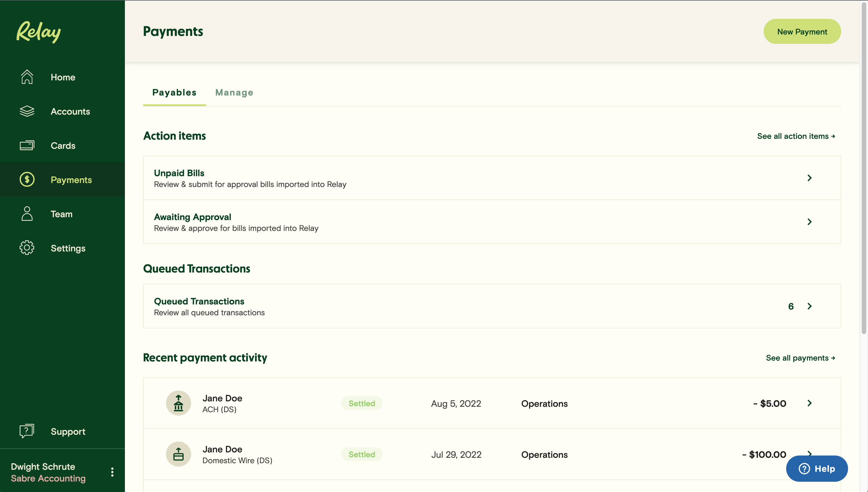Click the Aug 5, 2022 date
The width and height of the screenshot is (868, 492).
coord(456,403)
